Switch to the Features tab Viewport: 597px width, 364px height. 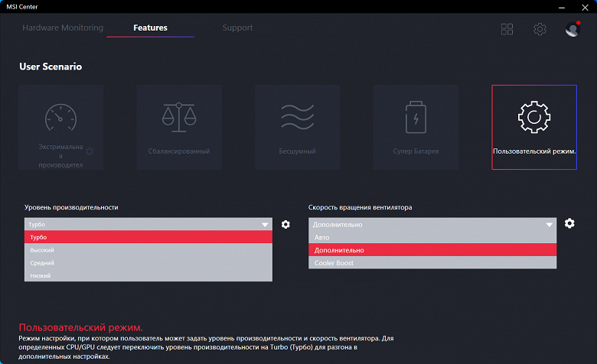click(x=150, y=28)
